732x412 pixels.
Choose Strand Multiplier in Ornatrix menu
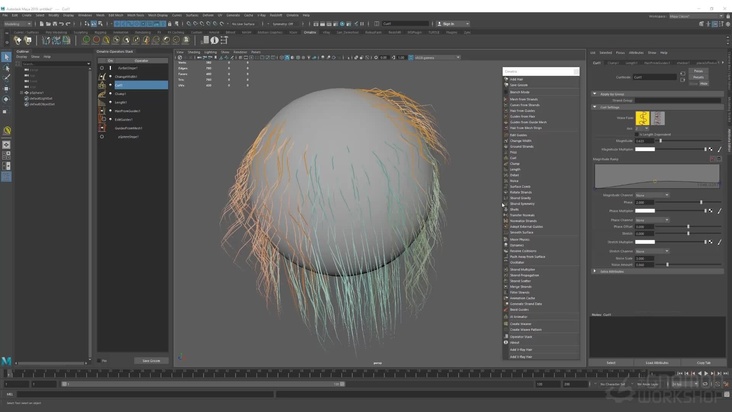522,270
